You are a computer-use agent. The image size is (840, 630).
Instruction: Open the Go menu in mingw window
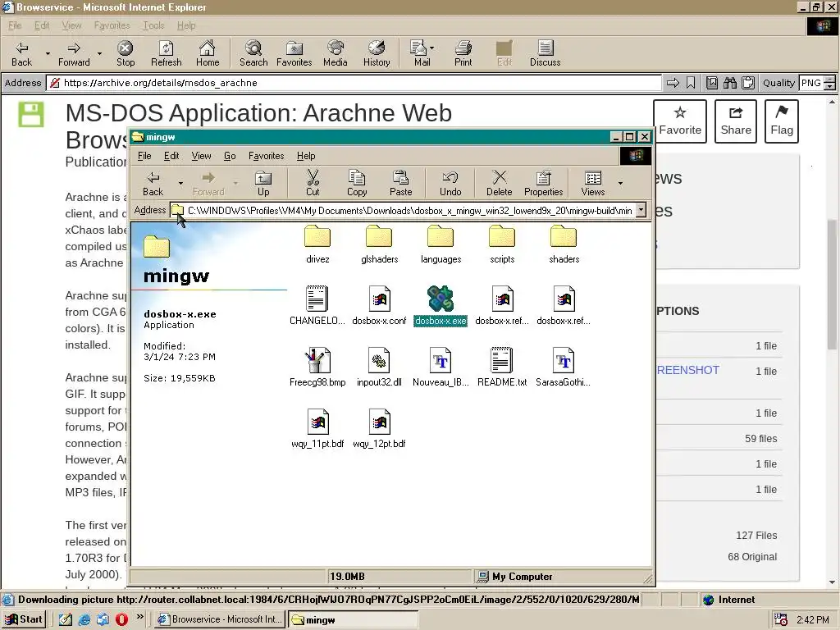point(230,156)
